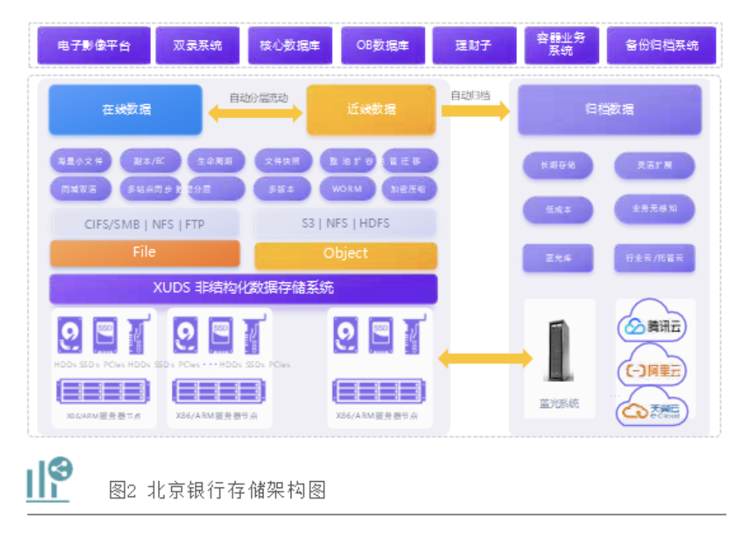Image resolution: width=756 pixels, height=535 pixels.
Task: Click the purple 归档数据 block
Action: [609, 110]
